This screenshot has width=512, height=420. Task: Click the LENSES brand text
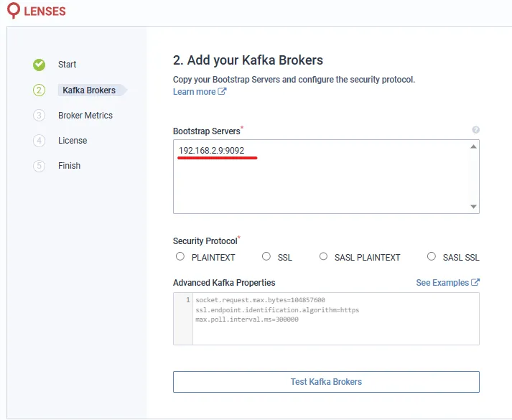coord(45,11)
